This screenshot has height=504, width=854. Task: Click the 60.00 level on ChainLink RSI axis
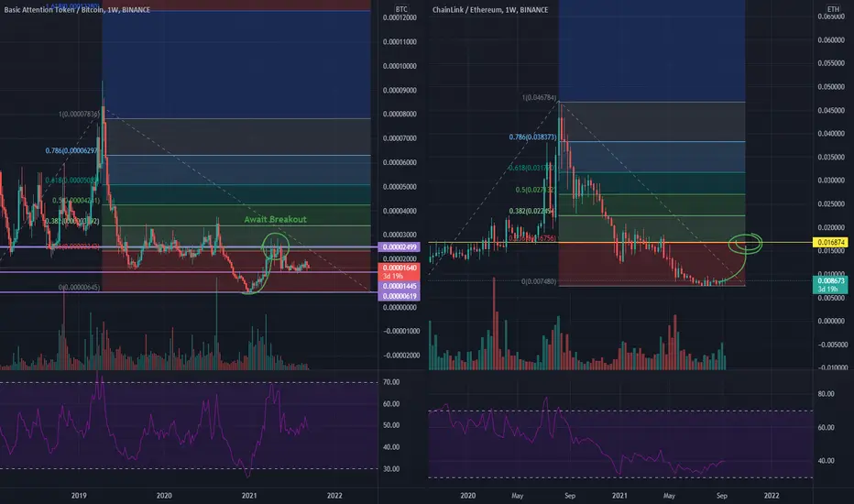[x=826, y=427]
